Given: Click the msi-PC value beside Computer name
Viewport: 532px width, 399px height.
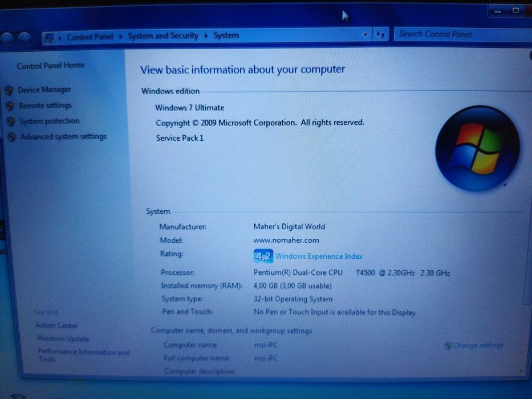Looking at the screenshot, I should point(266,345).
